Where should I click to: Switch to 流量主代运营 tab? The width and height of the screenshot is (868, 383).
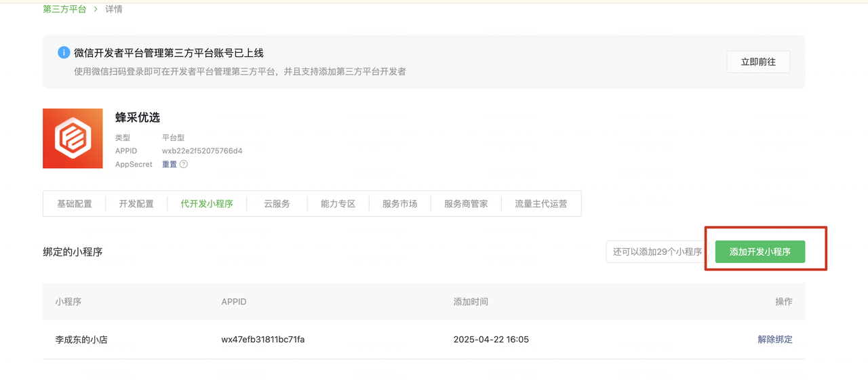coord(540,203)
